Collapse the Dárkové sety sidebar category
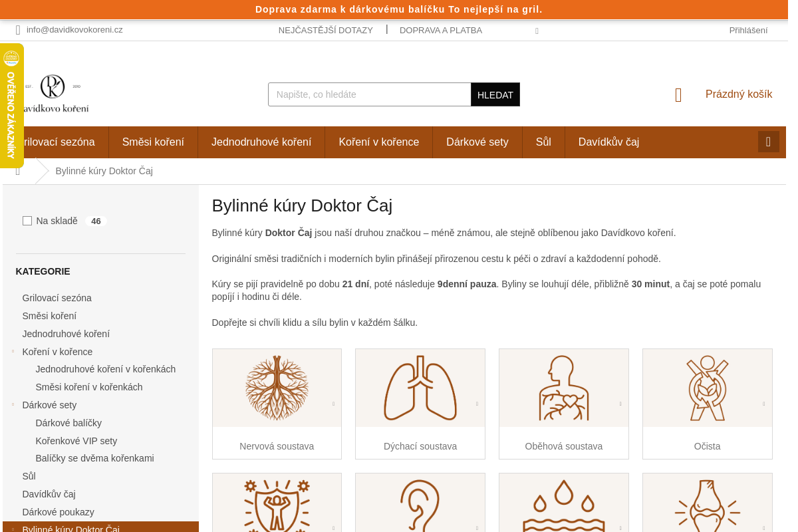Screen dimensions: 798x532 [x=13, y=404]
